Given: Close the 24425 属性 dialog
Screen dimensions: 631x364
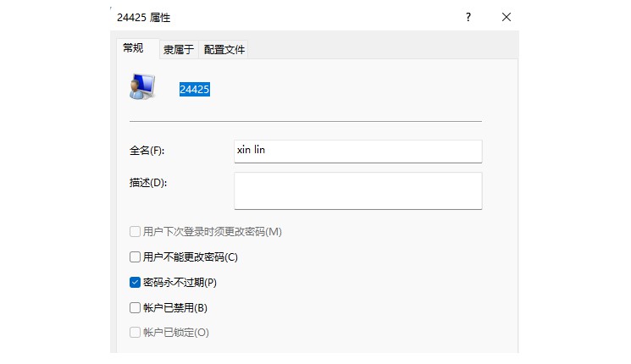Looking at the screenshot, I should pos(506,17).
